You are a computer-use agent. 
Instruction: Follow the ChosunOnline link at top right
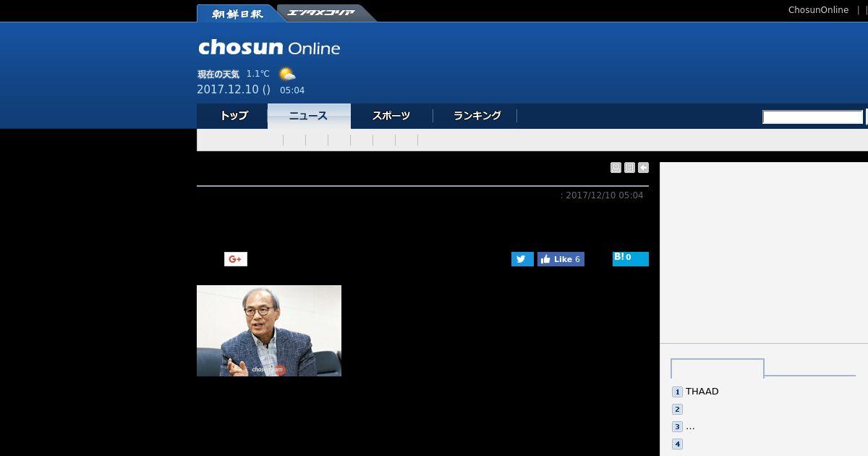coord(818,10)
